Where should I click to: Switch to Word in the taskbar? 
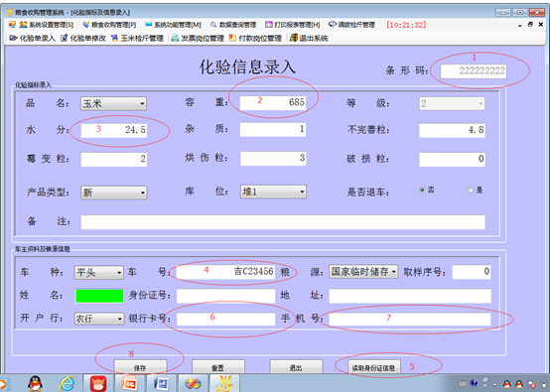[162, 383]
